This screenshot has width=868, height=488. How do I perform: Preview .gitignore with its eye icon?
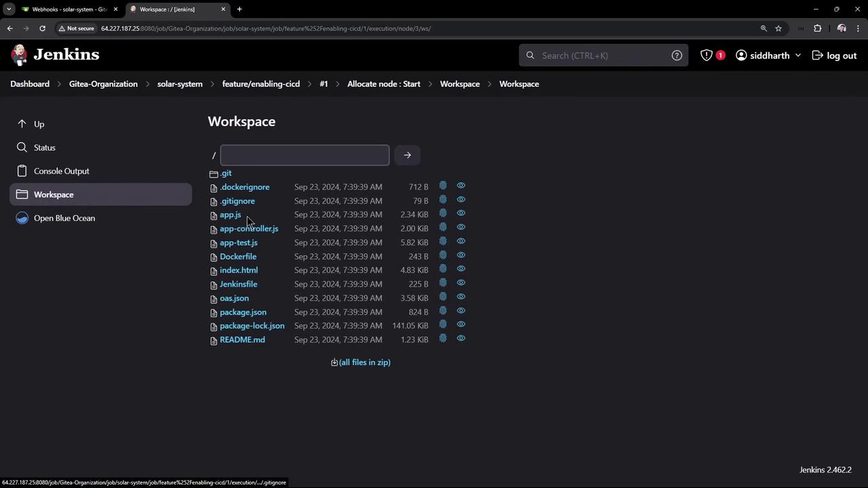coord(461,200)
